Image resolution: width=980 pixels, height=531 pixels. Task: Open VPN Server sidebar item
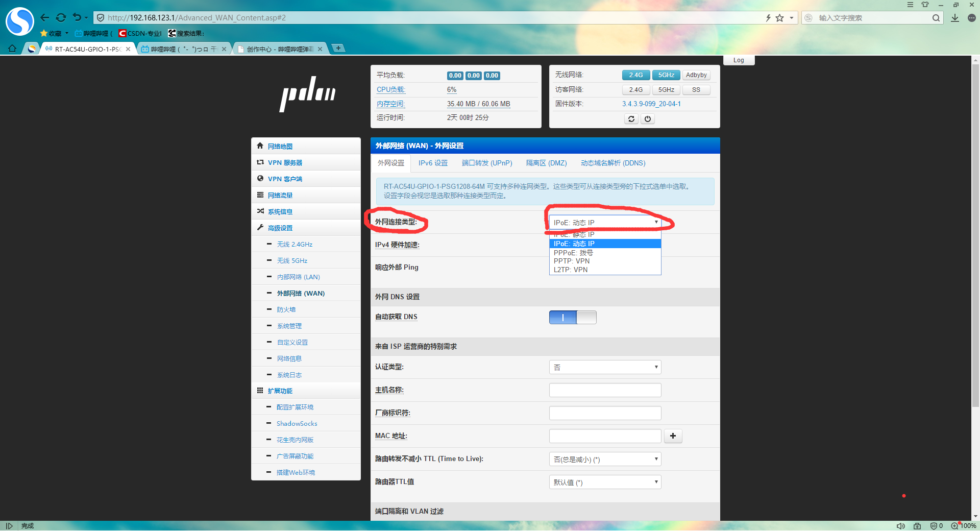pyautogui.click(x=306, y=162)
